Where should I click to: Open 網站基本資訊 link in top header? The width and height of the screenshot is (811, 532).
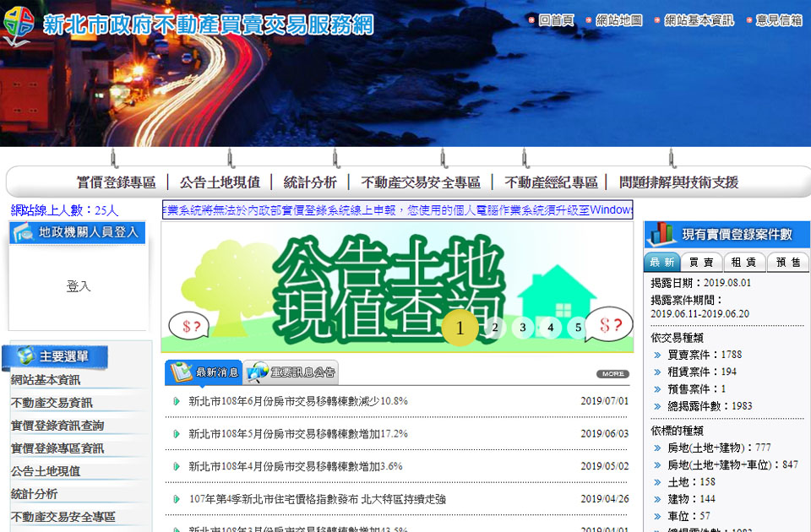pyautogui.click(x=699, y=20)
